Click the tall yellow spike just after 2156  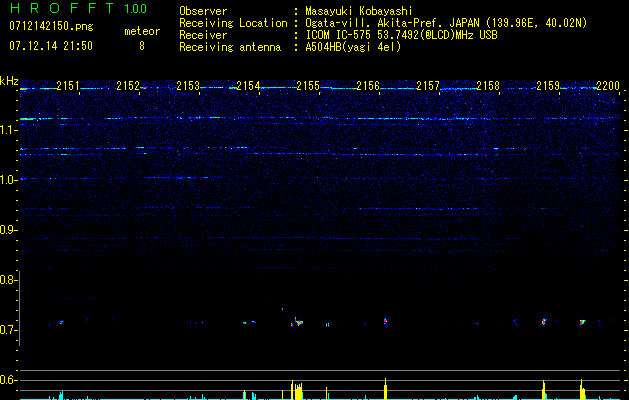click(x=386, y=388)
